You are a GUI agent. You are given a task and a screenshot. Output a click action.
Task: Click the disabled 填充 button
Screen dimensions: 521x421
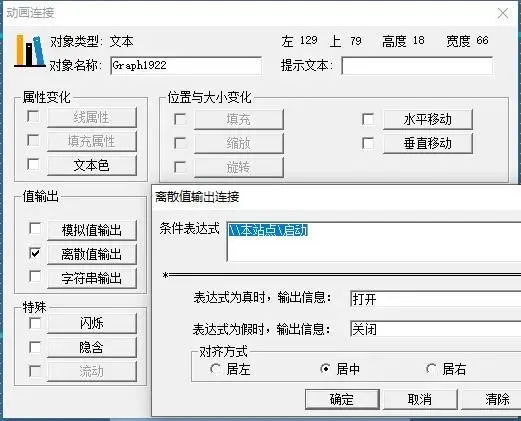point(239,119)
